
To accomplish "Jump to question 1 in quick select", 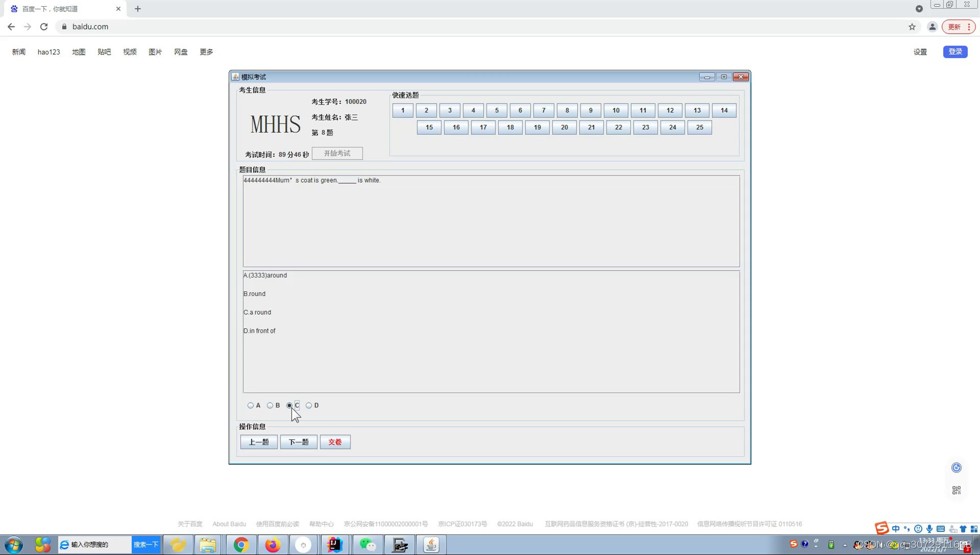I will click(x=403, y=110).
